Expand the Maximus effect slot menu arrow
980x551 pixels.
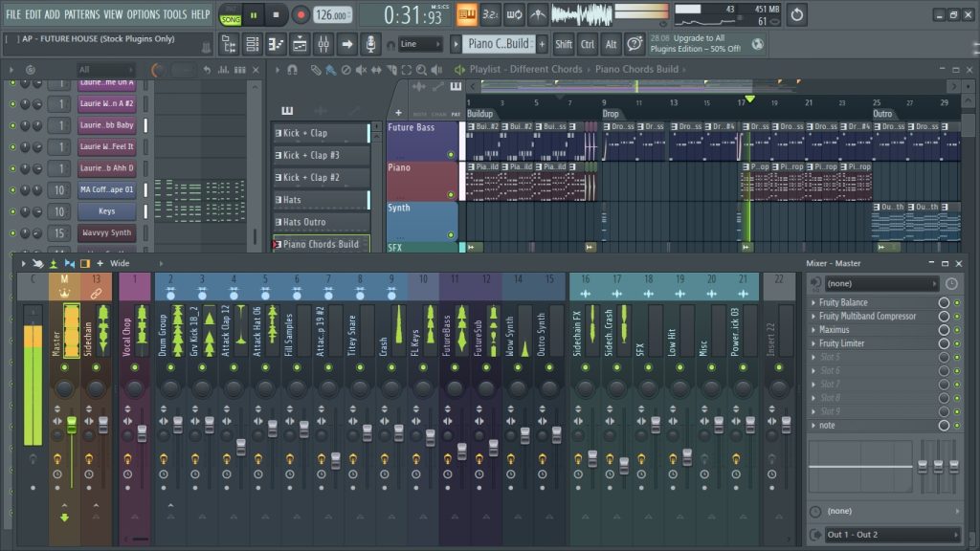tap(814, 330)
